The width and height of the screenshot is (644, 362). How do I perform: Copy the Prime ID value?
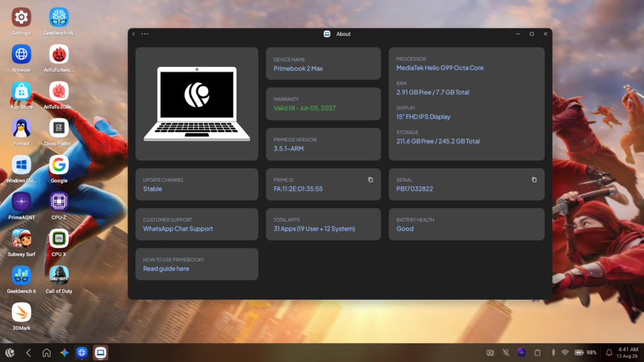click(x=370, y=180)
